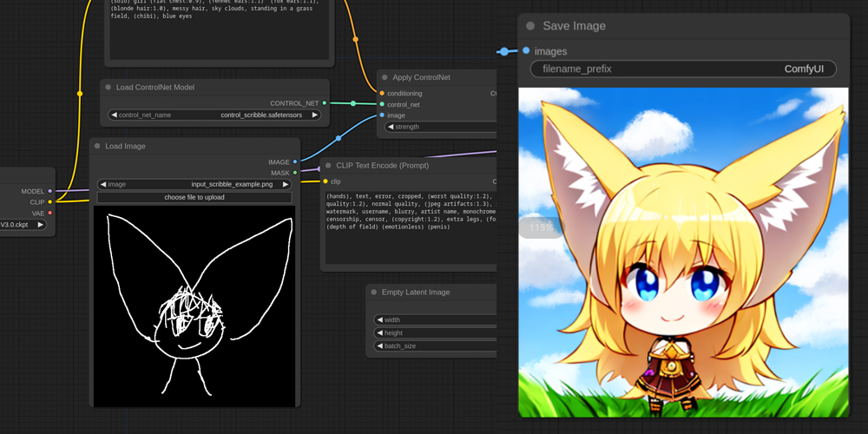
Task: Click the batch_size value field
Action: click(x=435, y=346)
